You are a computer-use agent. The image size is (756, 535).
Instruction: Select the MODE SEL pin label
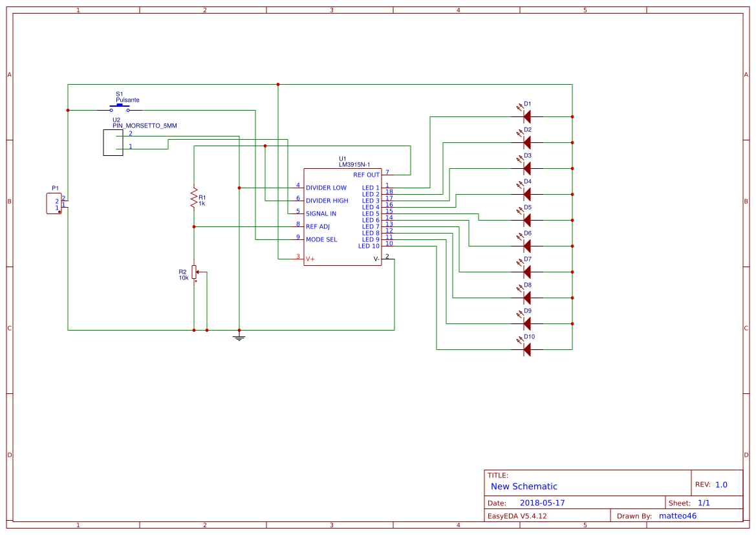tap(321, 239)
